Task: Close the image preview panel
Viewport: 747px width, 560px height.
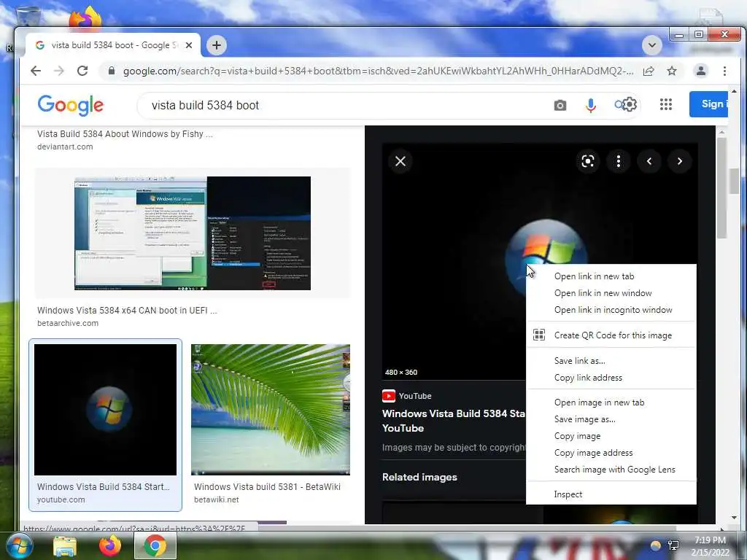Action: point(400,161)
